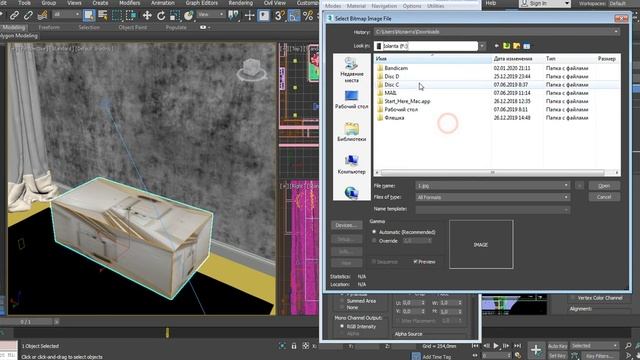This screenshot has width=640, height=360.
Task: Open reference coordinate View dropdown
Action: [x=211, y=15]
